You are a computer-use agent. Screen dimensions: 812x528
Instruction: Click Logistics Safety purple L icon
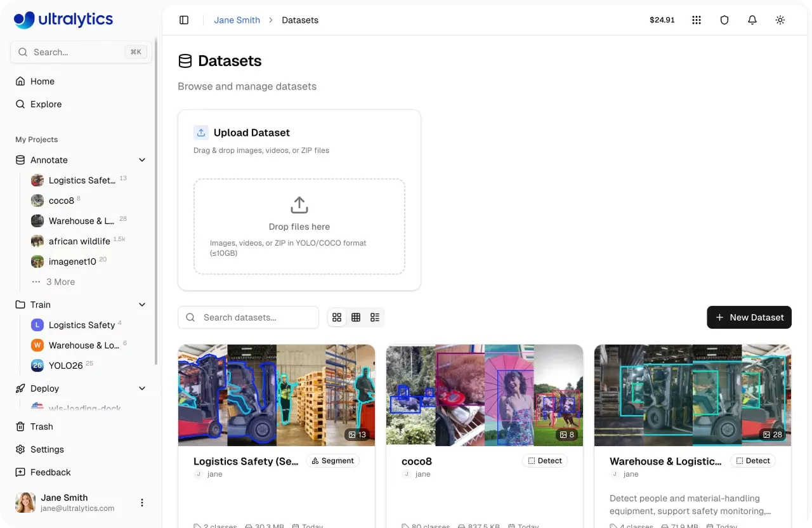tap(37, 325)
